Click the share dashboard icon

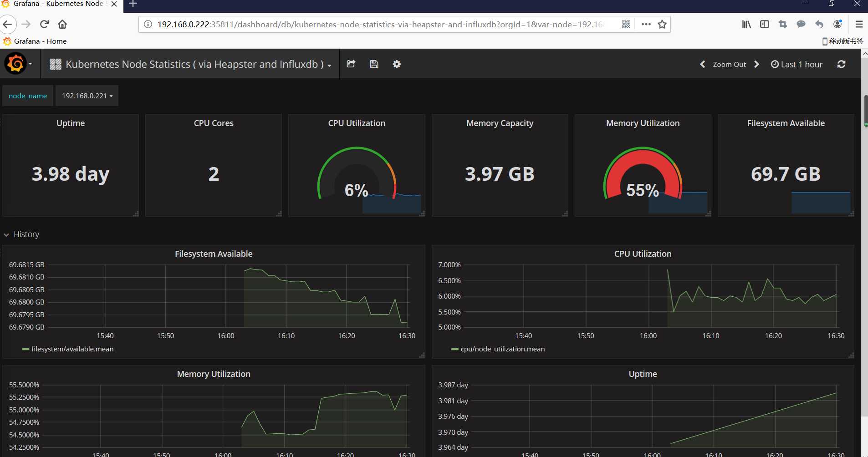point(351,64)
